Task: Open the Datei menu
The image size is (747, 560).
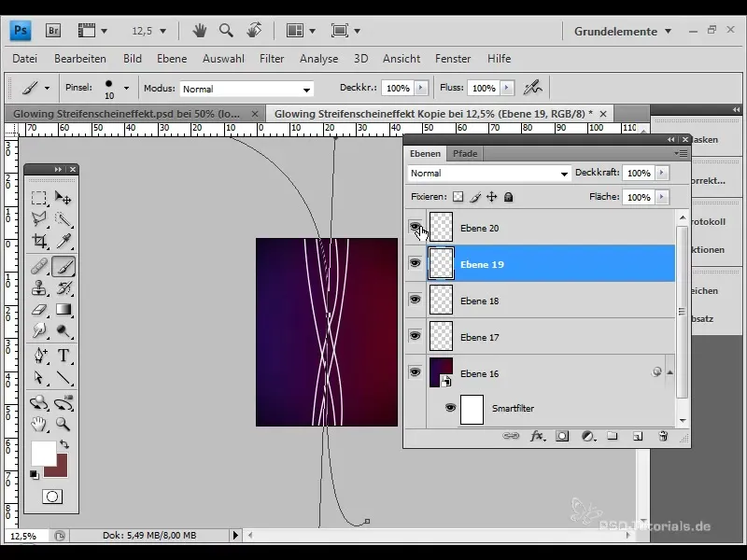Action: click(x=25, y=59)
